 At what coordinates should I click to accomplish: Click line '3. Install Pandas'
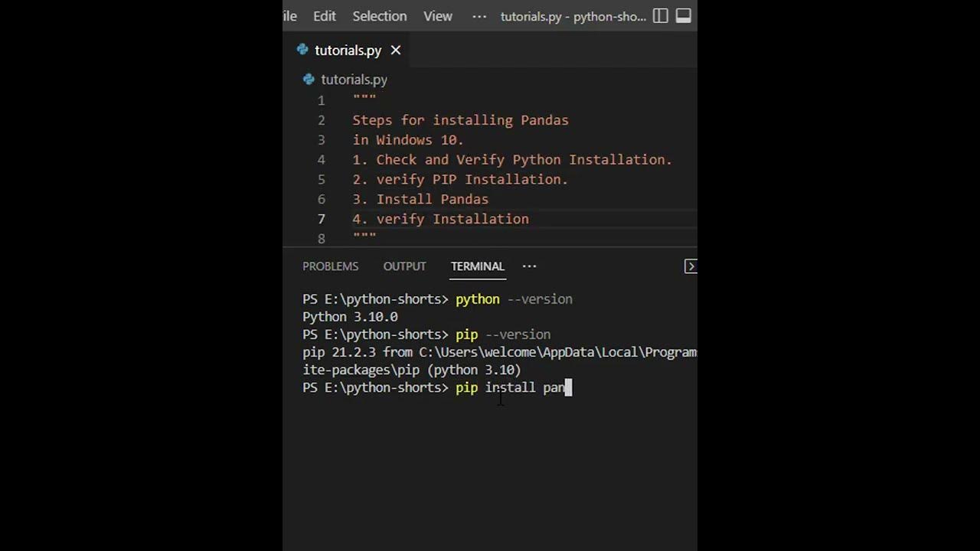[x=420, y=199]
